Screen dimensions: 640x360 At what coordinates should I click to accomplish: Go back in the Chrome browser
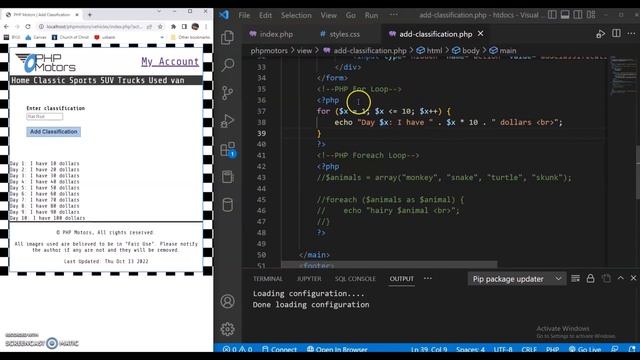click(6, 27)
